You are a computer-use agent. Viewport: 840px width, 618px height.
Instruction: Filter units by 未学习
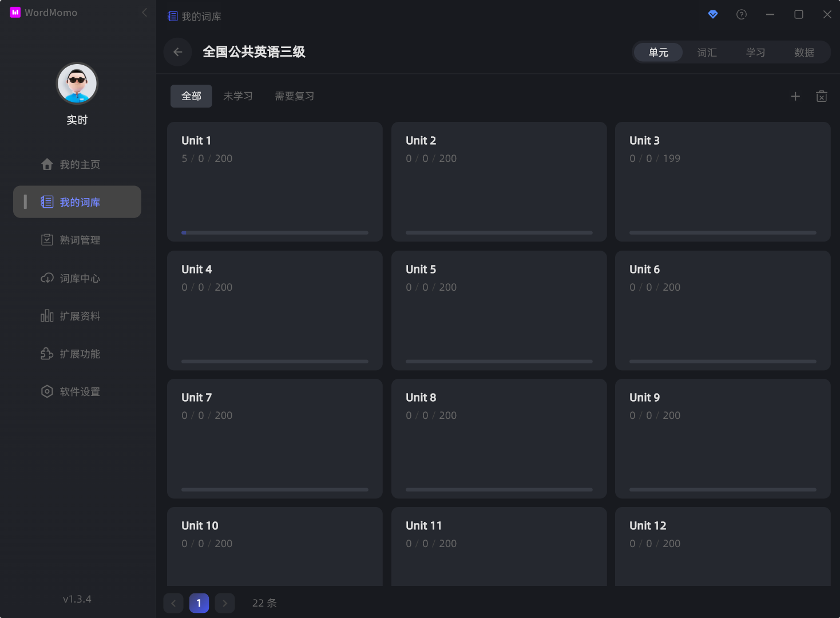[238, 96]
